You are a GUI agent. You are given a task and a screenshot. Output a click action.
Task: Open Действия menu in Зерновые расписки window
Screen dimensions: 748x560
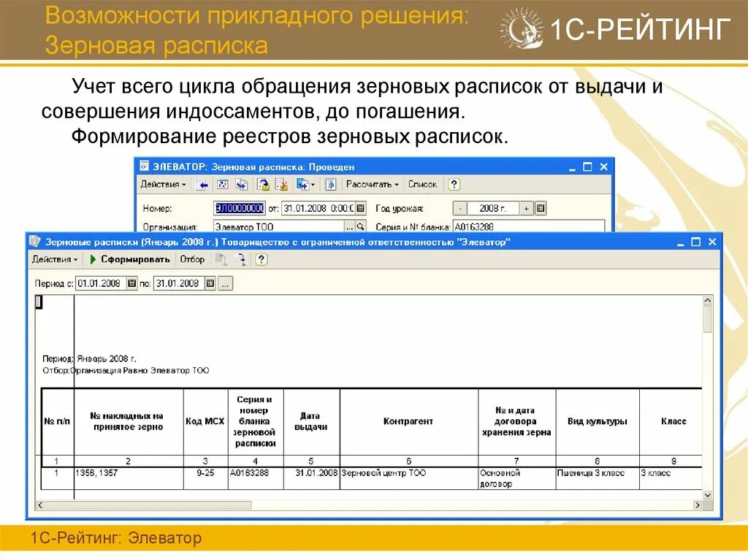(54, 259)
